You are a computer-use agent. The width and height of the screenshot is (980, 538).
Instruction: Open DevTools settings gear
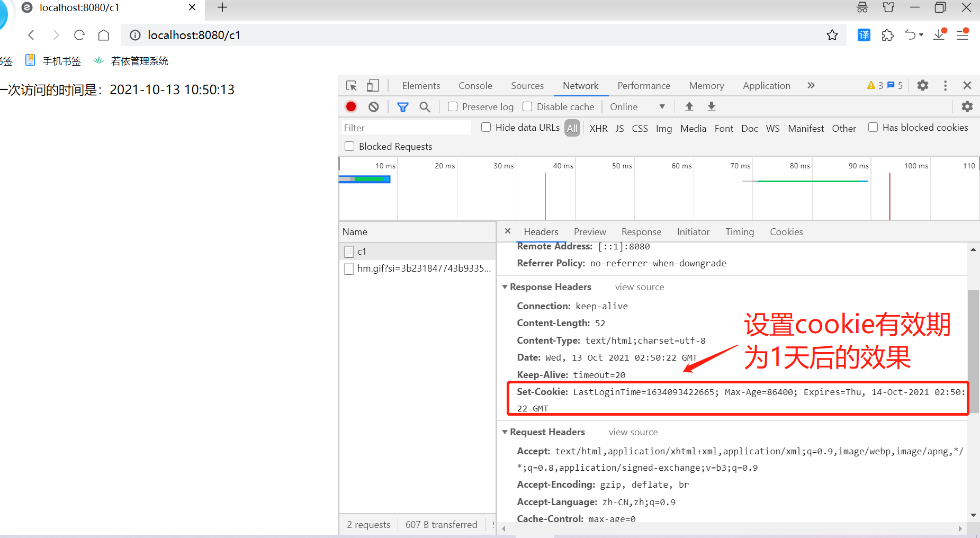click(923, 85)
